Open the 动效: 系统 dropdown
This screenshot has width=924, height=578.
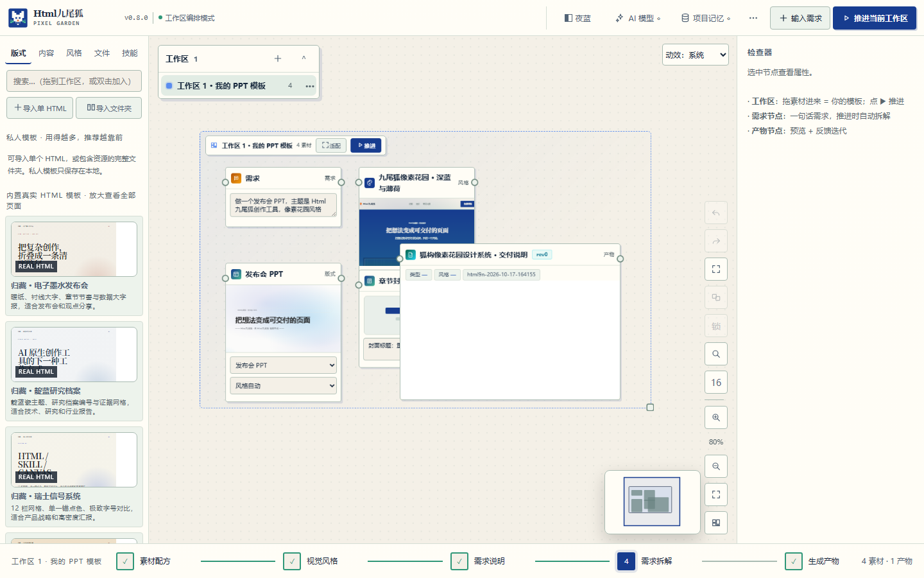(696, 55)
